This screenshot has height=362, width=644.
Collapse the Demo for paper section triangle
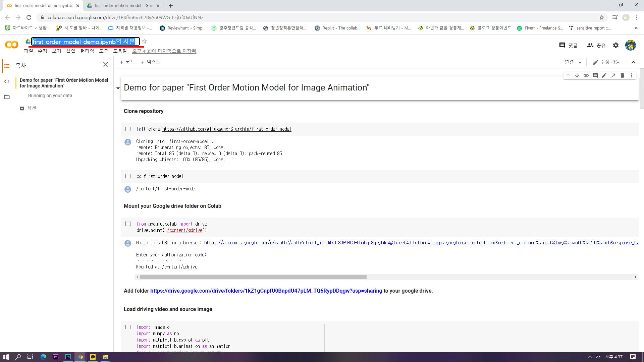(x=118, y=88)
